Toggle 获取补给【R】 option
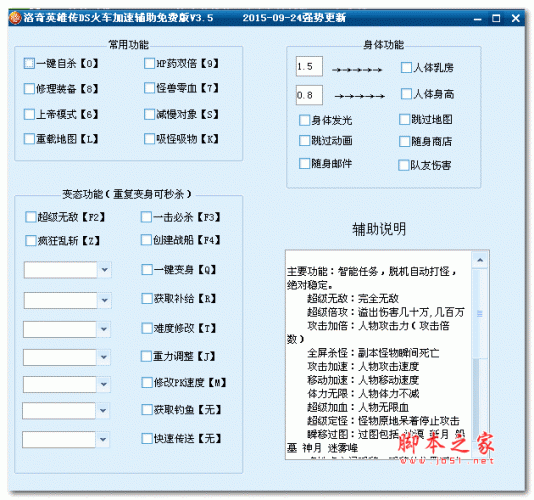 tap(147, 299)
